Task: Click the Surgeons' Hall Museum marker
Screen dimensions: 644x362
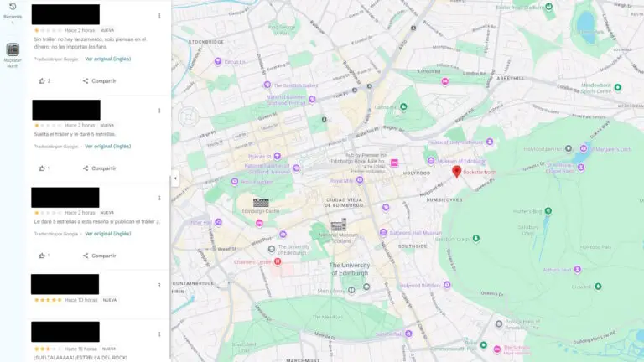Action: 383,233
